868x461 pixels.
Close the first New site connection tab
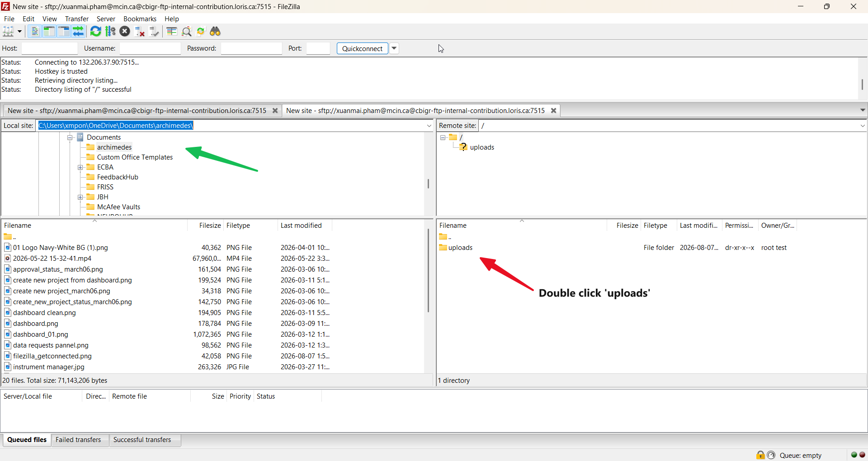(x=275, y=111)
